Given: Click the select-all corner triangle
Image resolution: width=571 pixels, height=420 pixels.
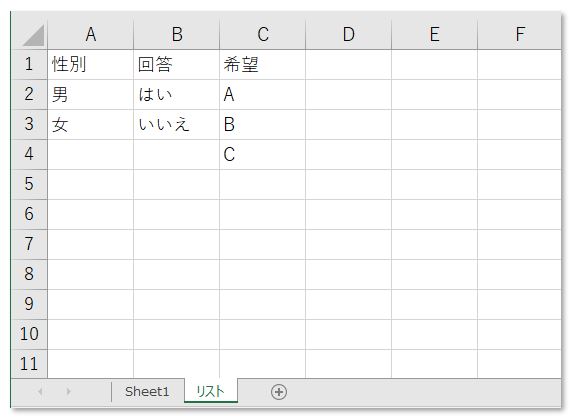Looking at the screenshot, I should tap(34, 35).
